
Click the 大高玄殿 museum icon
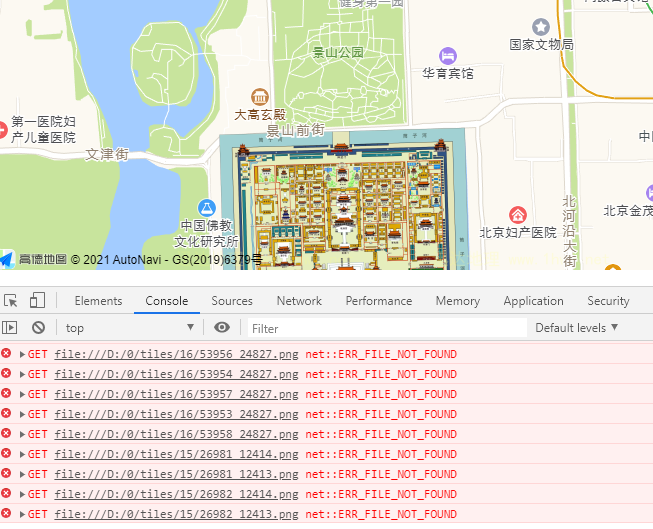click(x=260, y=97)
